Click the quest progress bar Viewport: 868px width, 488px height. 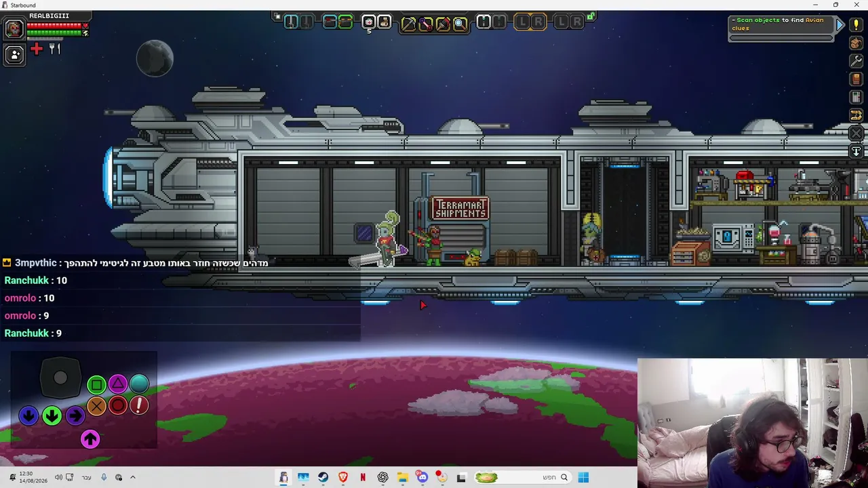pos(781,38)
